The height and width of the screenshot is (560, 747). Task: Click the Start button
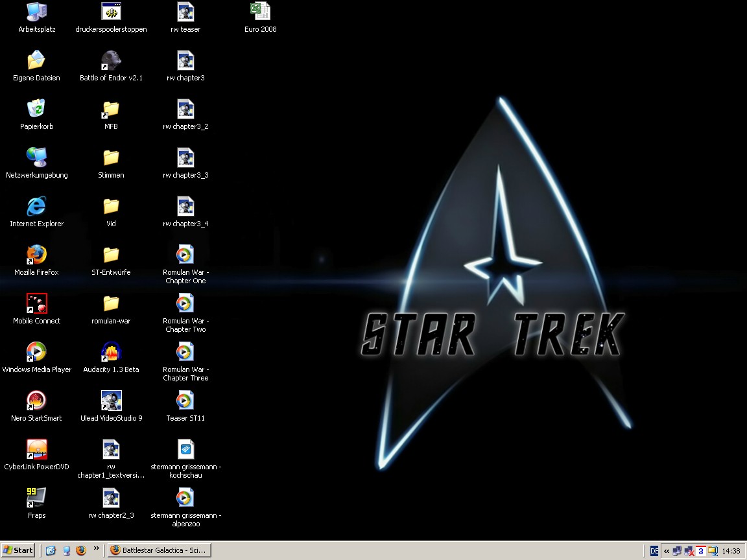tap(18, 550)
